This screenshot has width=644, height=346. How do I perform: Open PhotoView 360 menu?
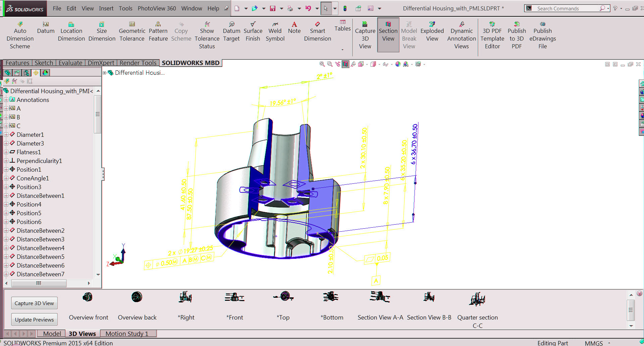pos(157,8)
